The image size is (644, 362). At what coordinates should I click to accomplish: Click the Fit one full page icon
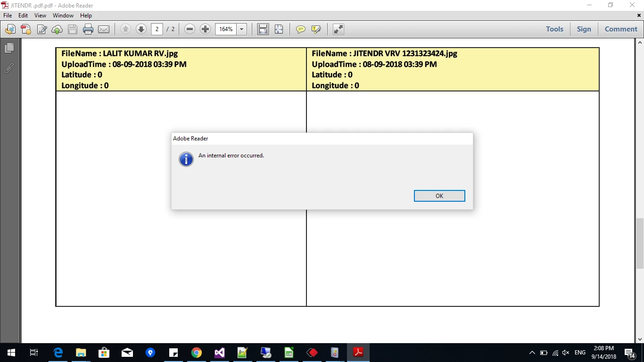(279, 29)
